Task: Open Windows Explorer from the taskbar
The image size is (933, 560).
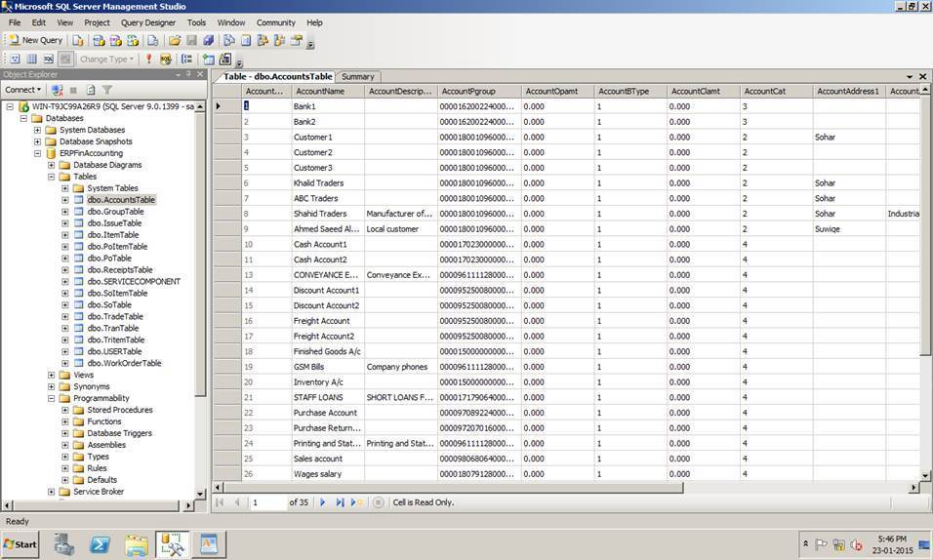Action: point(137,544)
